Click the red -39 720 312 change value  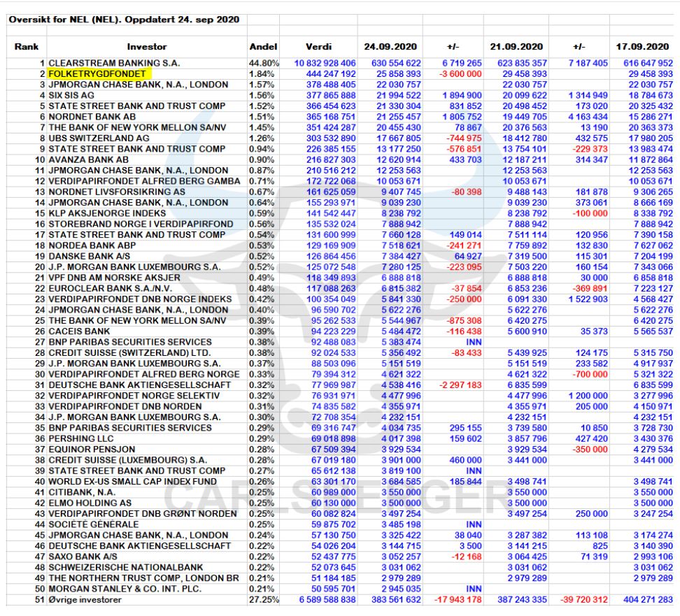pos(583,600)
